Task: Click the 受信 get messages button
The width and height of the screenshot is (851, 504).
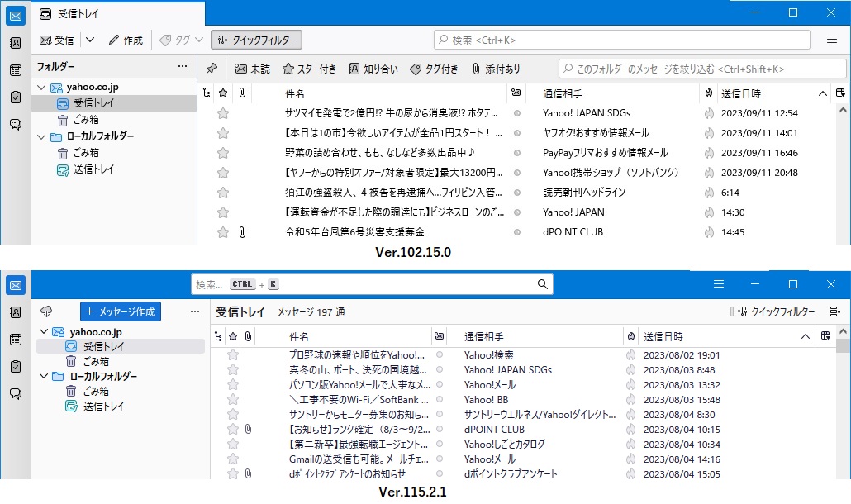Action: pos(57,40)
